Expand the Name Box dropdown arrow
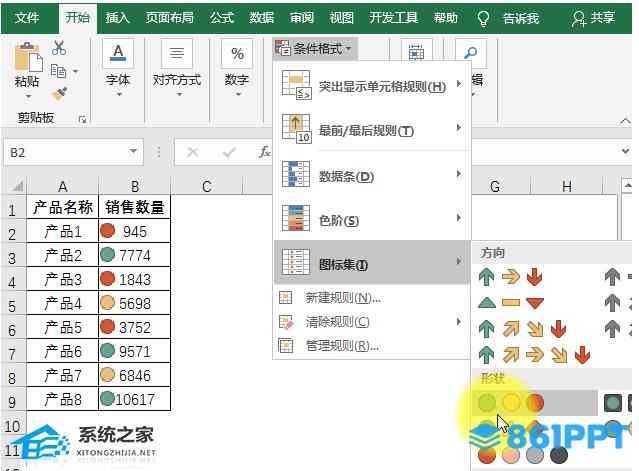 tap(133, 151)
